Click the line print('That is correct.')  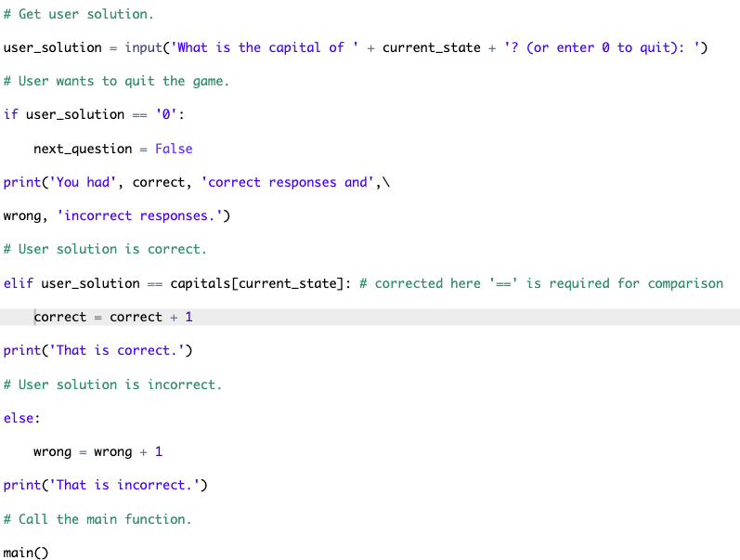[97, 350]
